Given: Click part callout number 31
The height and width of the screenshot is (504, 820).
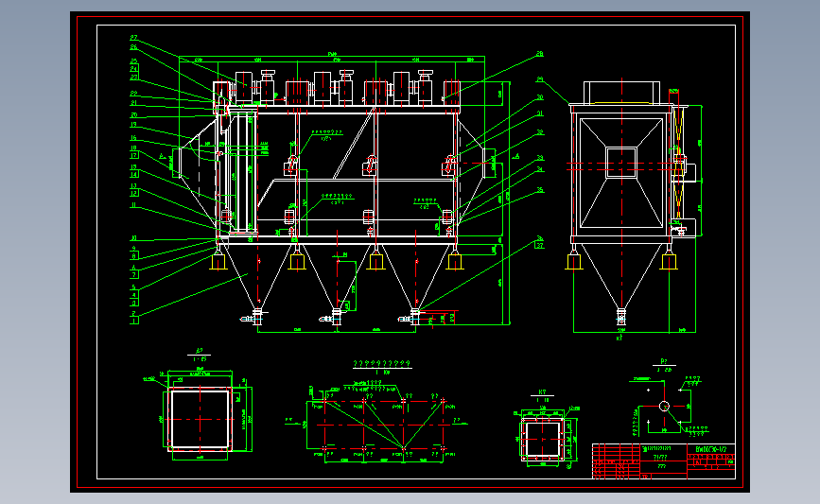Looking at the screenshot, I should click(540, 113).
